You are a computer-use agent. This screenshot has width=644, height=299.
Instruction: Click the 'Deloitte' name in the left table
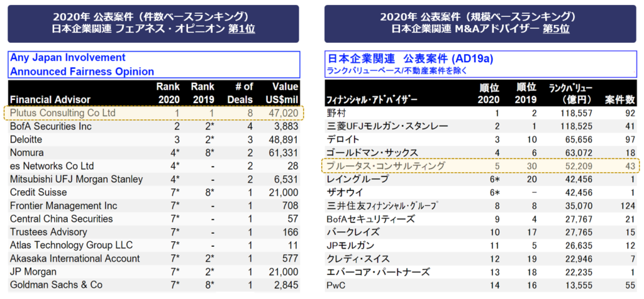point(26,139)
